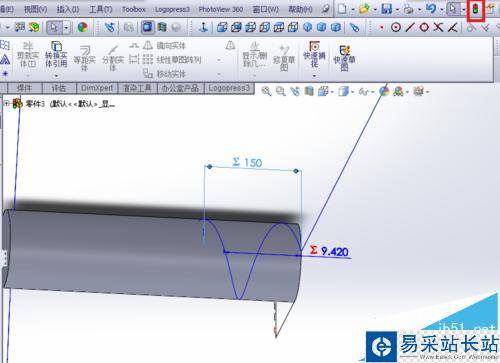The width and height of the screenshot is (500, 363).
Task: Create a new document with the New icon
Action: pyautogui.click(x=342, y=9)
